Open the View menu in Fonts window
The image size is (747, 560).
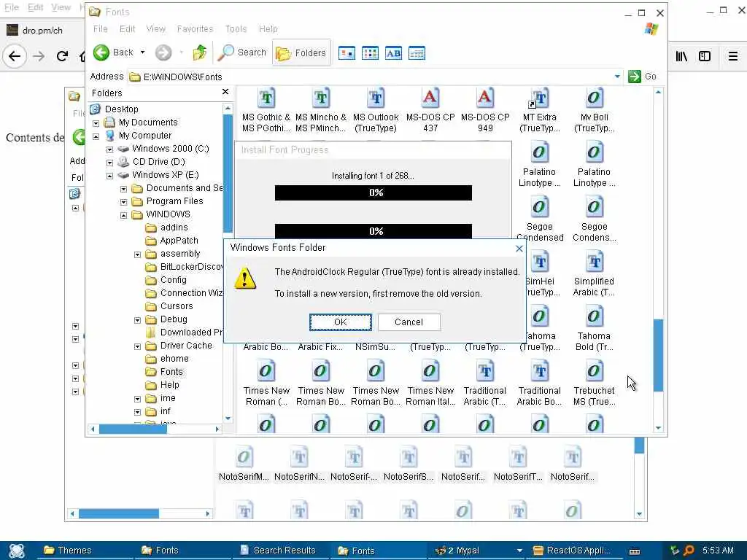point(156,29)
